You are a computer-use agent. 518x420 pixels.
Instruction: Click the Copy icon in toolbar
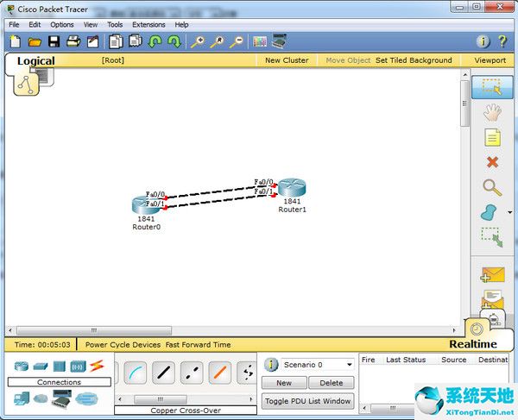pyautogui.click(x=116, y=41)
